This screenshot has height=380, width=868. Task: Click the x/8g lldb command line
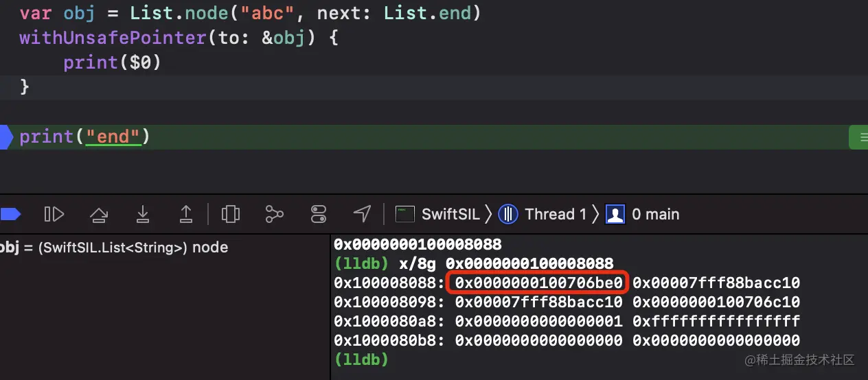pyautogui.click(x=473, y=263)
